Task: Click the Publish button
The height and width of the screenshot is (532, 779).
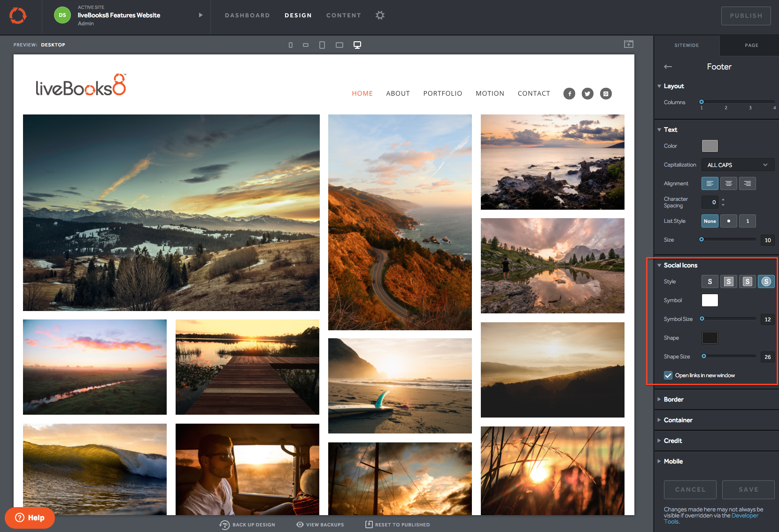Action: tap(746, 16)
